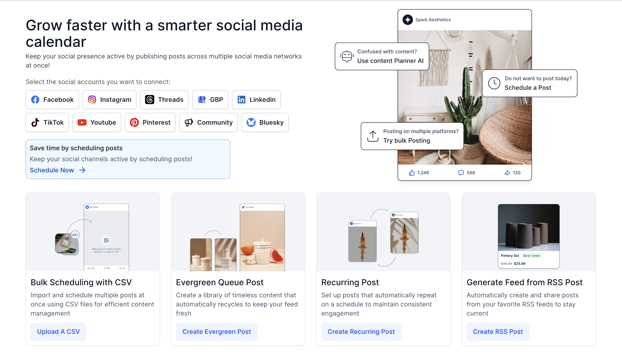
Task: Click the thumbs-up like icon on post
Action: click(412, 173)
